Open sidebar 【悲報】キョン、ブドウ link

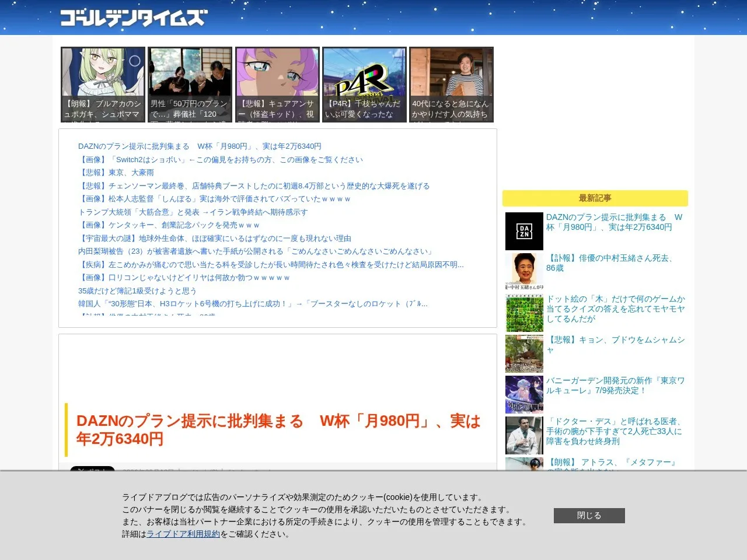(x=616, y=345)
